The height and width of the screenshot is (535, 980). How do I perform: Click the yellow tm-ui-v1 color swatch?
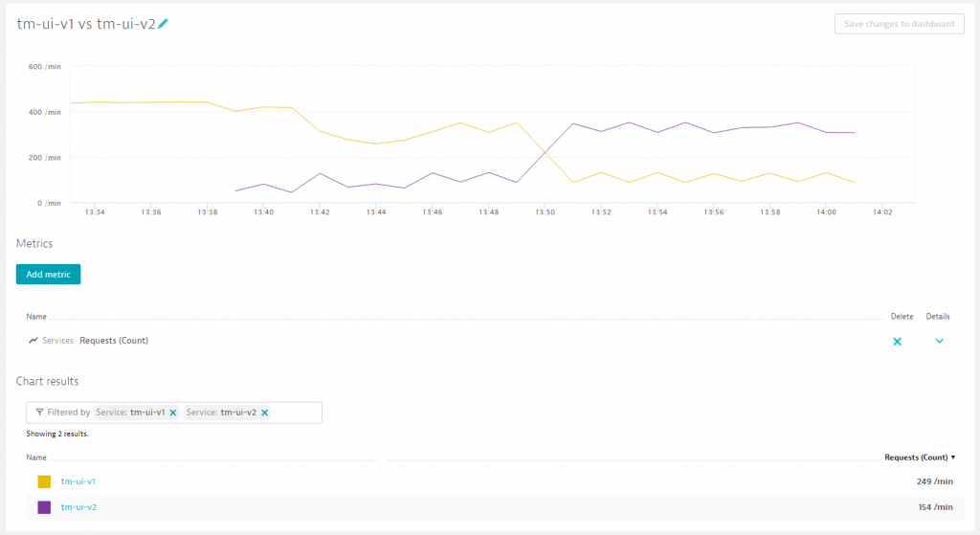point(44,481)
